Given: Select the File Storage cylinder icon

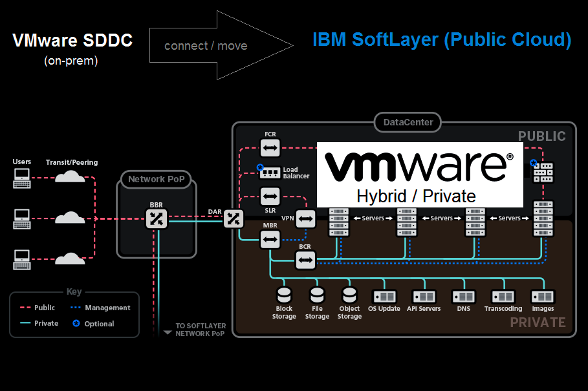Looking at the screenshot, I should 317,295.
